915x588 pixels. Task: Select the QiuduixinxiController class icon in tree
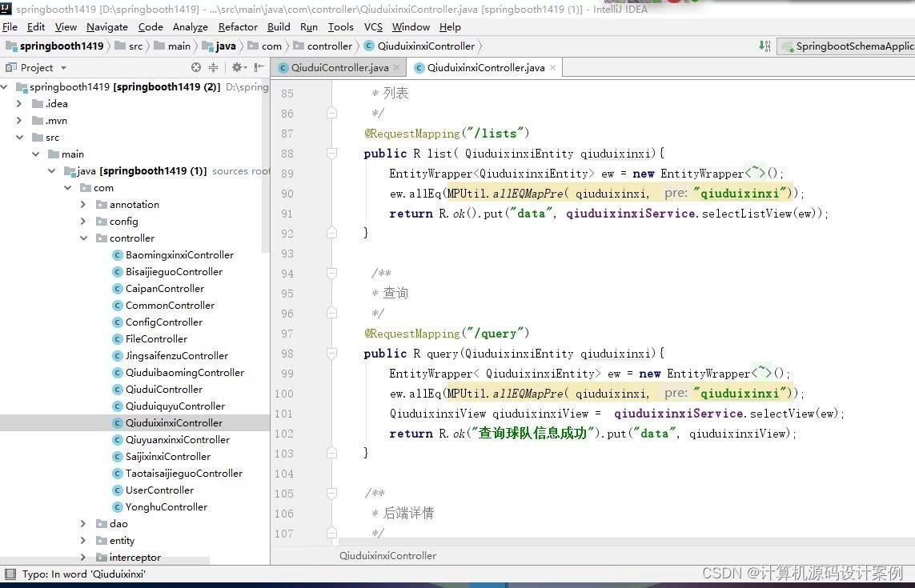pos(118,422)
